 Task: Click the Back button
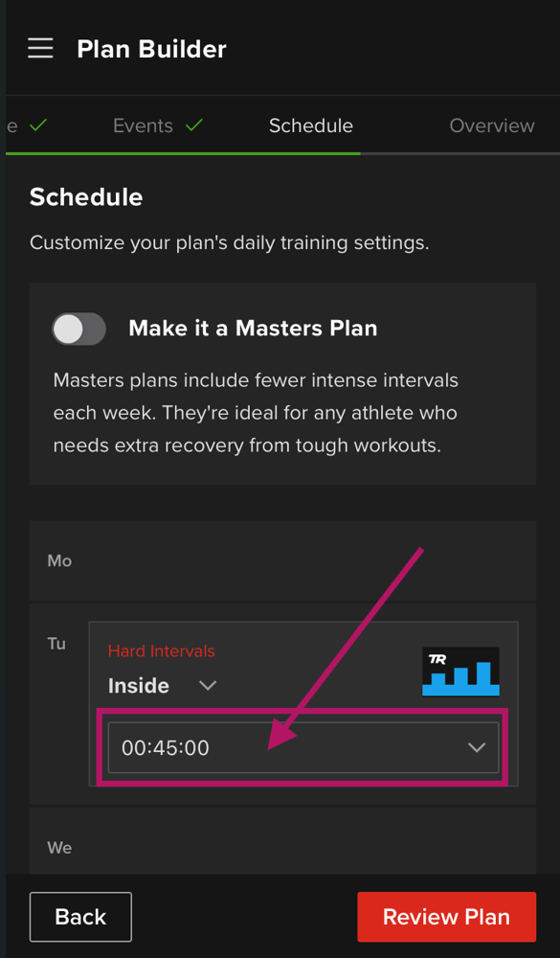click(x=80, y=917)
